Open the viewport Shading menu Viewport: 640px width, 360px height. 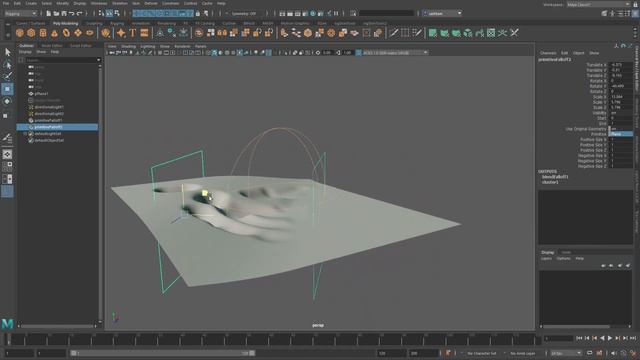(x=128, y=47)
